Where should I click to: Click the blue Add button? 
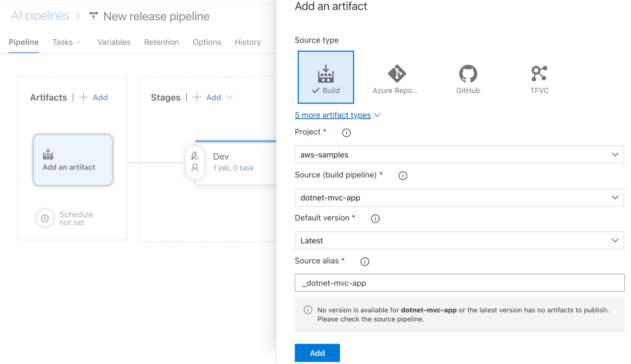click(x=317, y=352)
